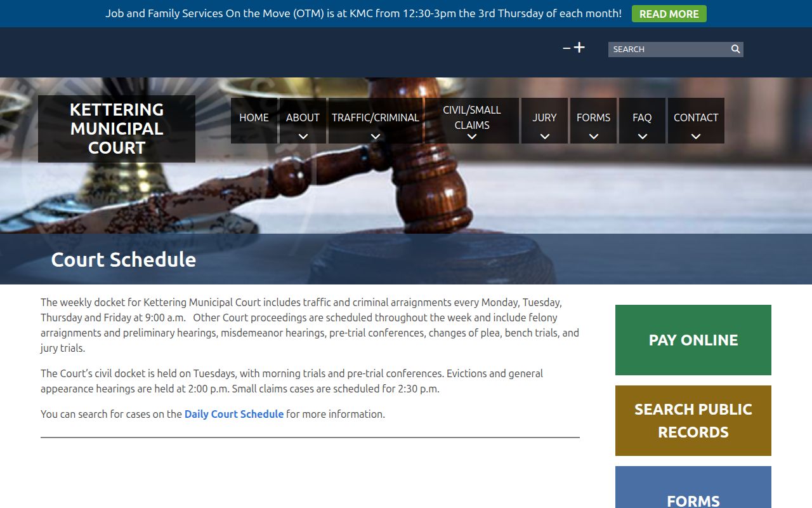Viewport: 812px width, 508px height.
Task: Expand the Civil/Small Claims chevron
Action: tap(472, 136)
